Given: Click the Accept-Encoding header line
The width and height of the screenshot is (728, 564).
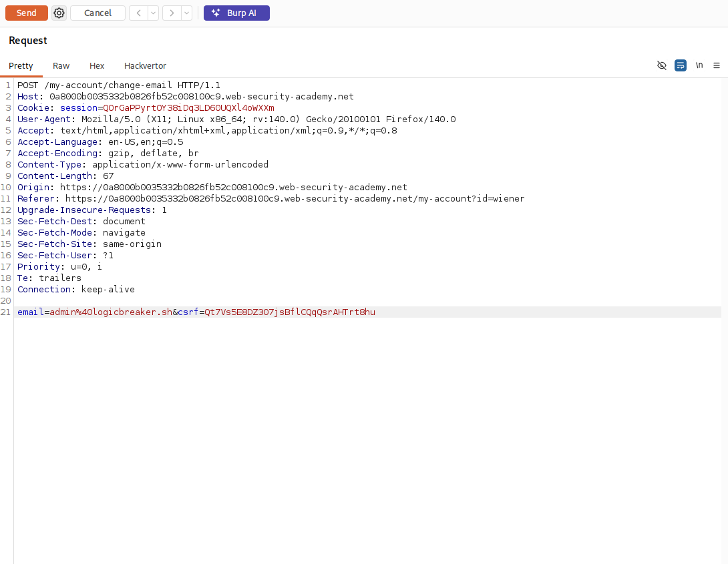Looking at the screenshot, I should pyautogui.click(x=108, y=153).
